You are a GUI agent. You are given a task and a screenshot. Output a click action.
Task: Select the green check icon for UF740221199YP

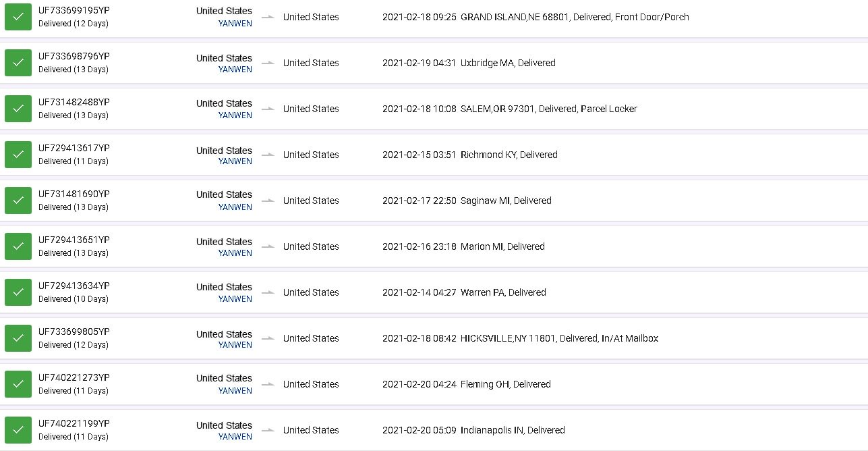coord(18,430)
